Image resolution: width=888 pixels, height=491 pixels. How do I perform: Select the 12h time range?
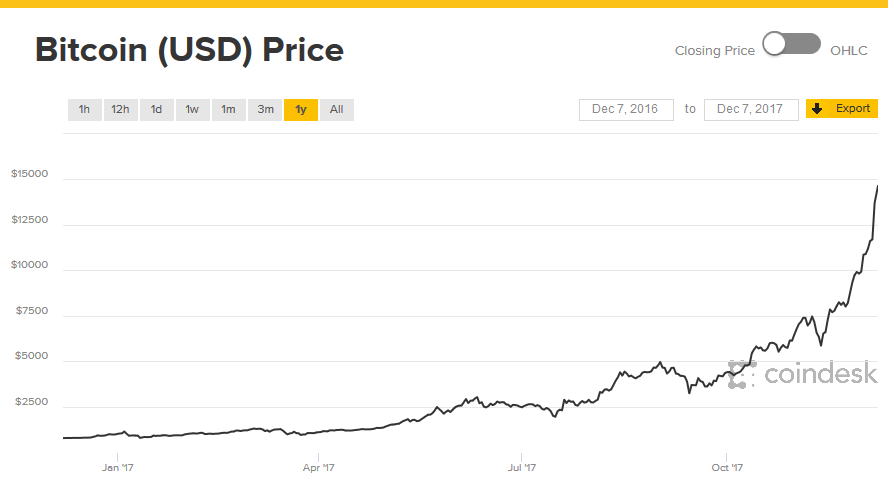pos(120,110)
